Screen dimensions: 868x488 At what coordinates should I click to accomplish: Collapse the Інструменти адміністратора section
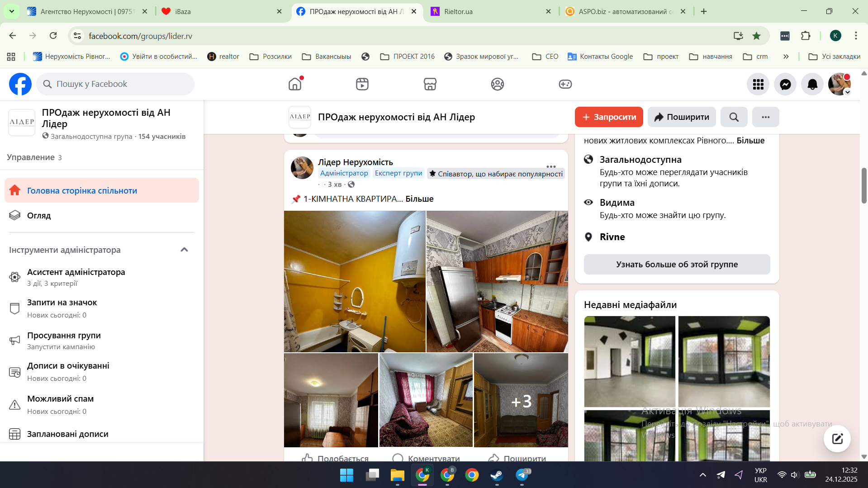tap(184, 250)
